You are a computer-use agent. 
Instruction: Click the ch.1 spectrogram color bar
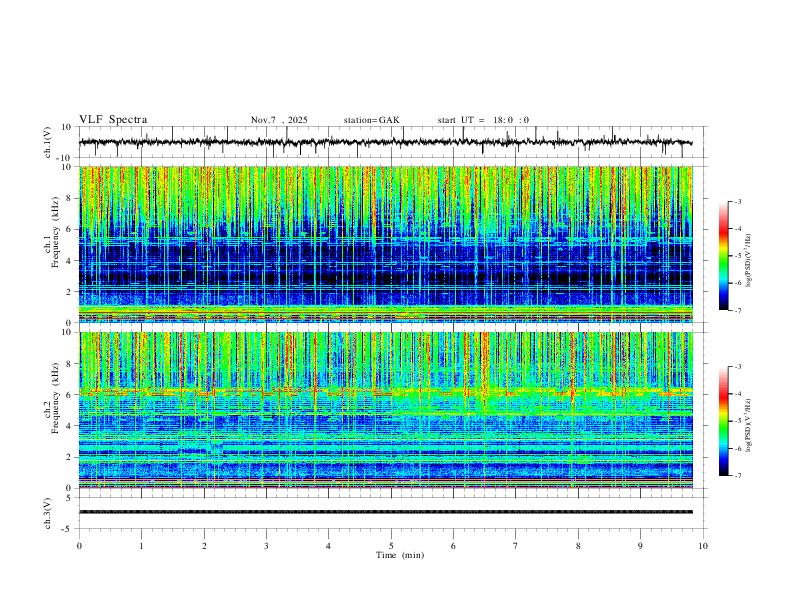[x=724, y=256]
